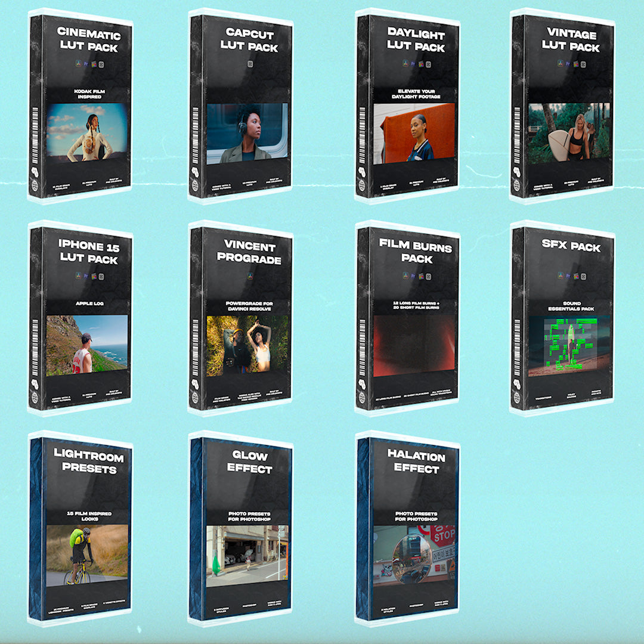The height and width of the screenshot is (644, 644).
Task: Click the CapCut icon on CapCut LUT Pack
Action: (x=250, y=63)
